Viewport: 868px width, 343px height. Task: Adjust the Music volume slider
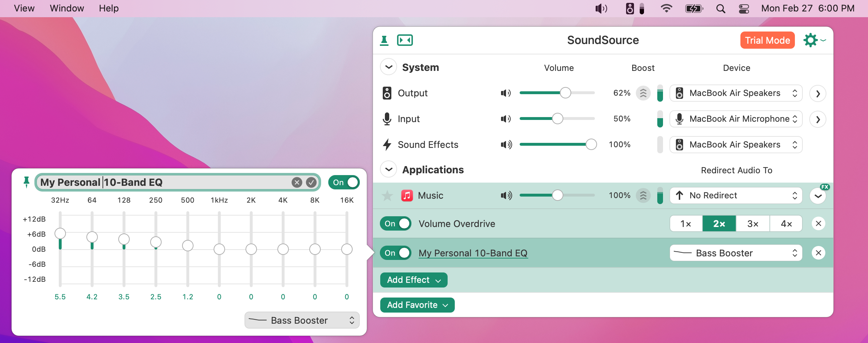[x=557, y=195]
